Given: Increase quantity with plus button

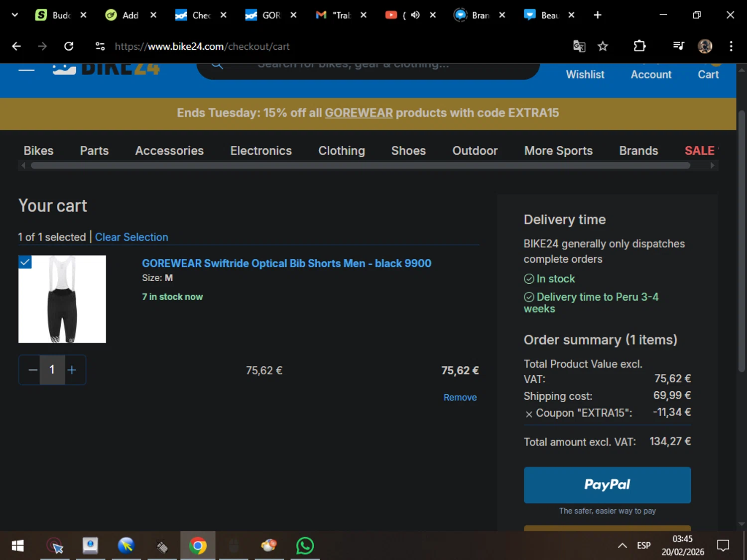Looking at the screenshot, I should click(x=72, y=370).
